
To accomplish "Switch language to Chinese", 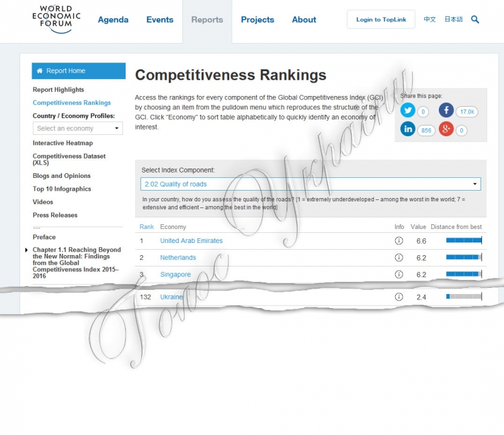I will (x=429, y=19).
